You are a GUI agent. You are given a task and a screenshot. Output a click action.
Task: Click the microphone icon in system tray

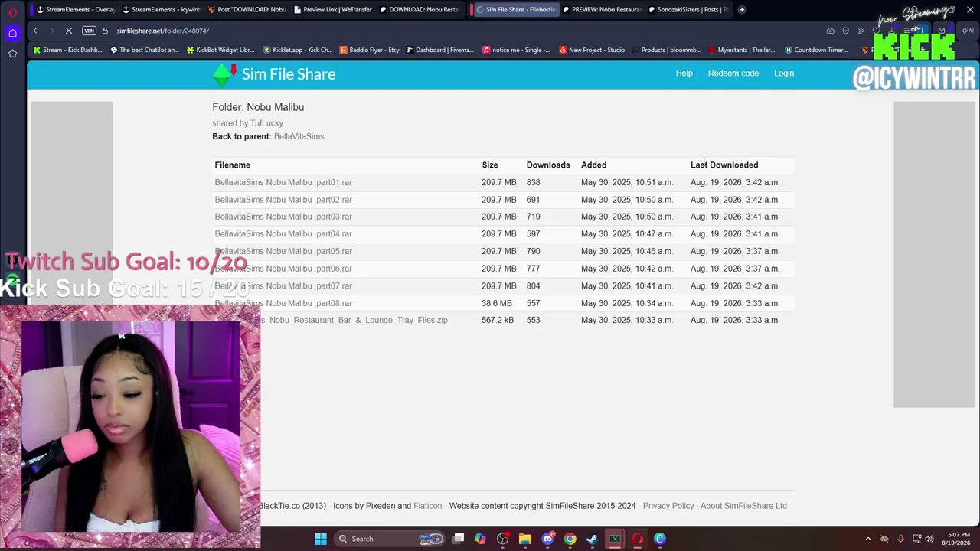900,539
